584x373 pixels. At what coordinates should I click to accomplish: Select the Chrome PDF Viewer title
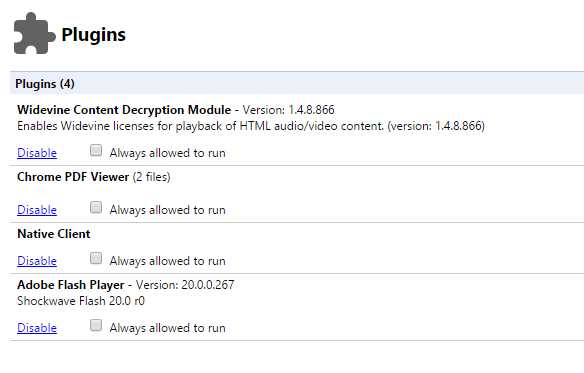[x=73, y=177]
